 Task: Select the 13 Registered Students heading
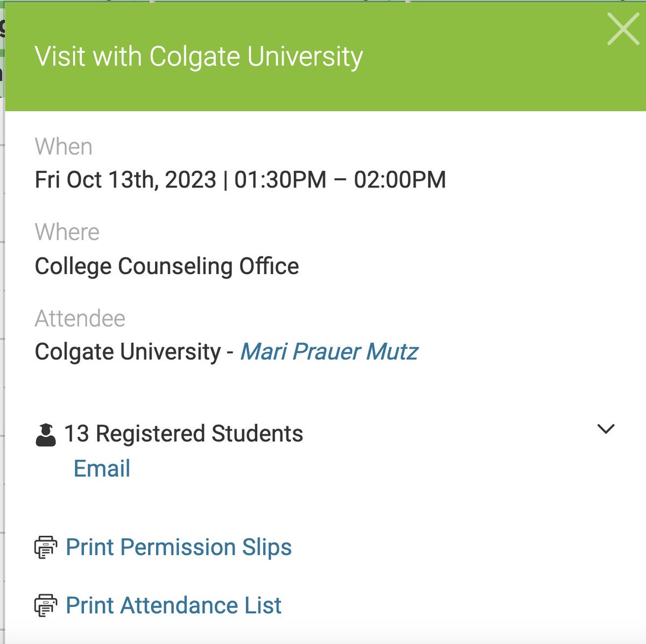pyautogui.click(x=184, y=433)
